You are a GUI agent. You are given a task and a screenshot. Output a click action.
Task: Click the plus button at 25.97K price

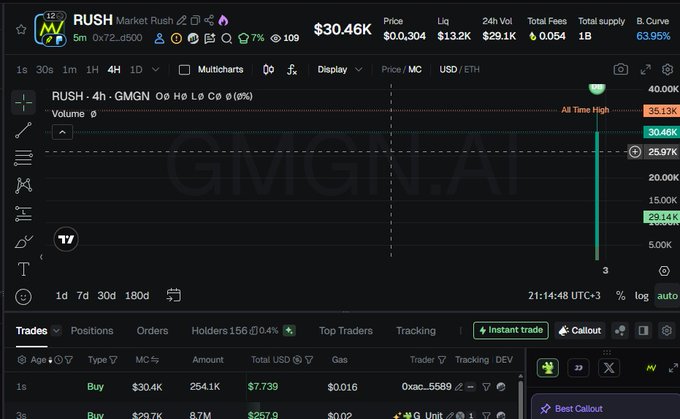coord(635,152)
